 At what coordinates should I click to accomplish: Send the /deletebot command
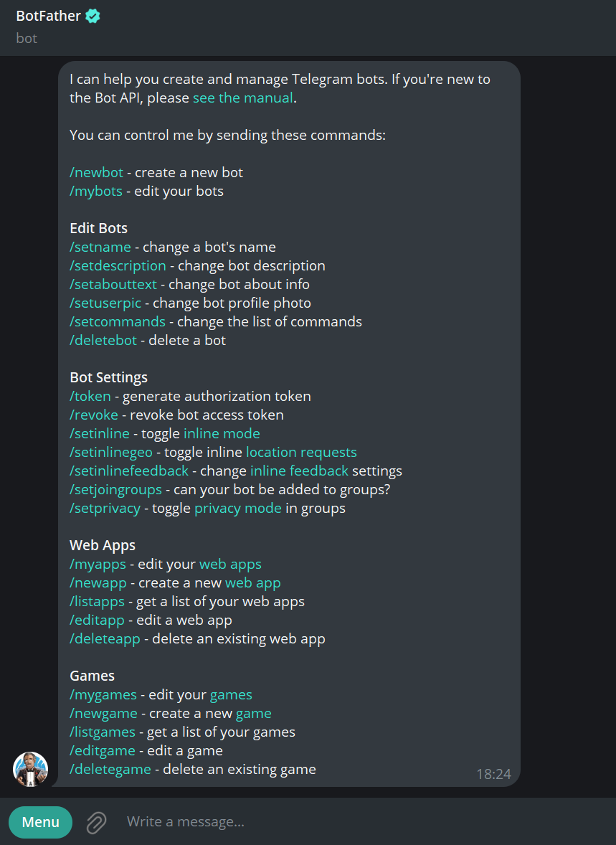tap(103, 340)
